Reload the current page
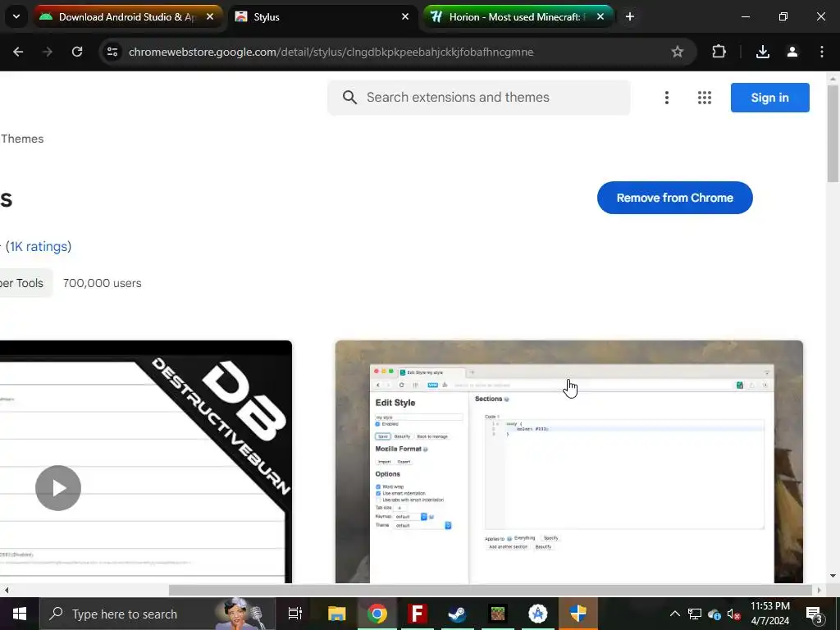Viewport: 840px width, 630px height. 77,52
